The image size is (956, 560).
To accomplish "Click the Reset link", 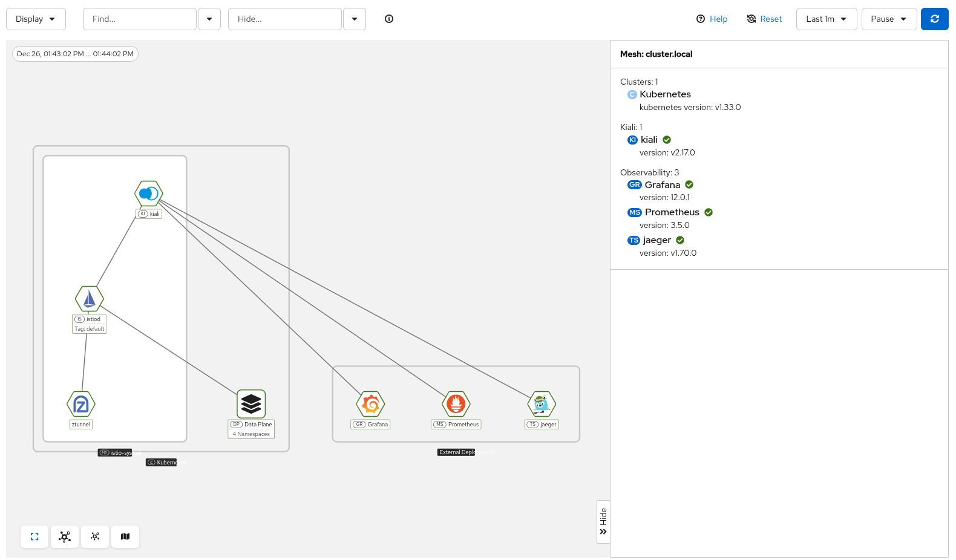I will [764, 19].
